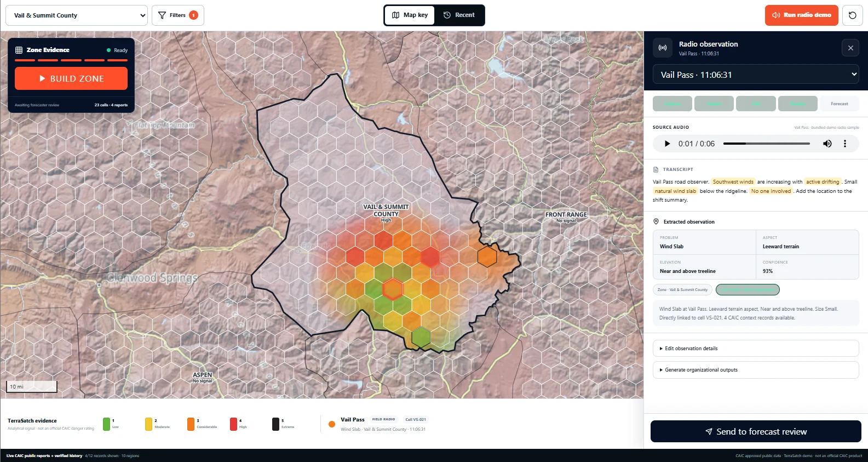Viewport: 868px width, 462px height.
Task: Click the black Extreme legend swatch
Action: 275,424
